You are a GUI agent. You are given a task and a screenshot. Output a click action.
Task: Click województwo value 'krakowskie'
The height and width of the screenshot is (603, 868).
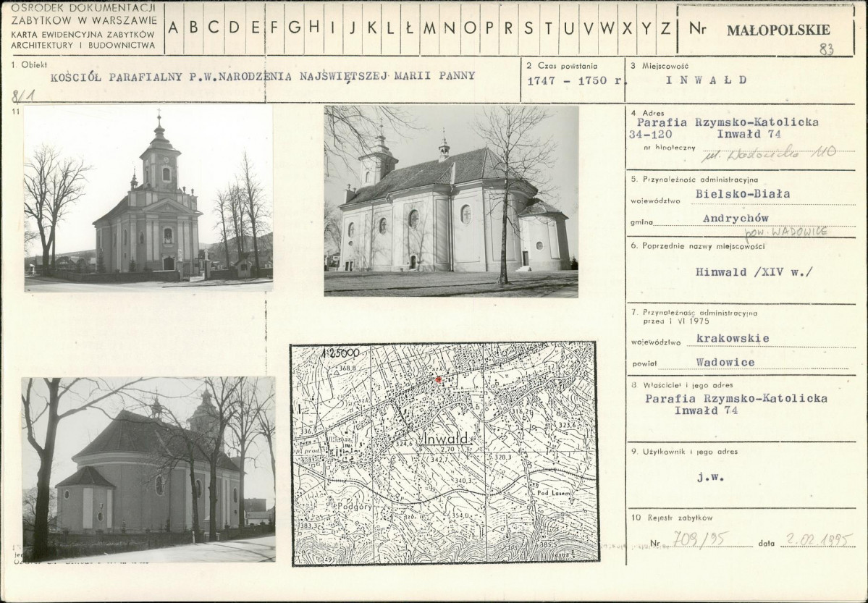click(x=733, y=338)
